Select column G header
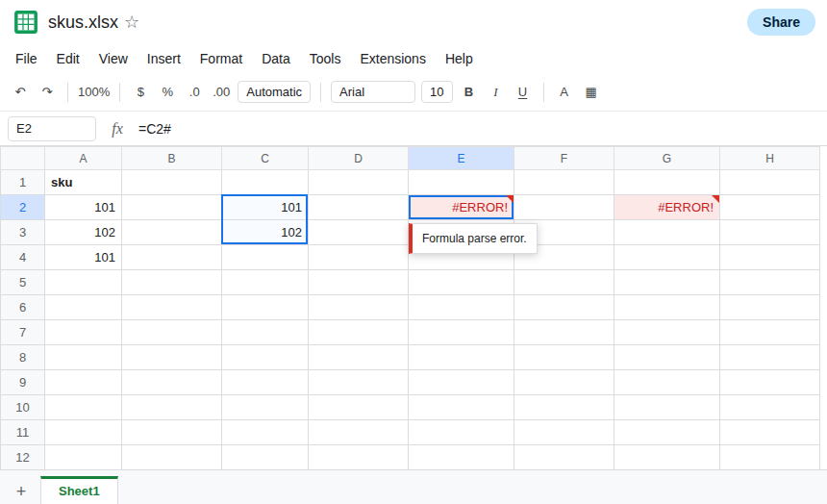 [x=666, y=159]
